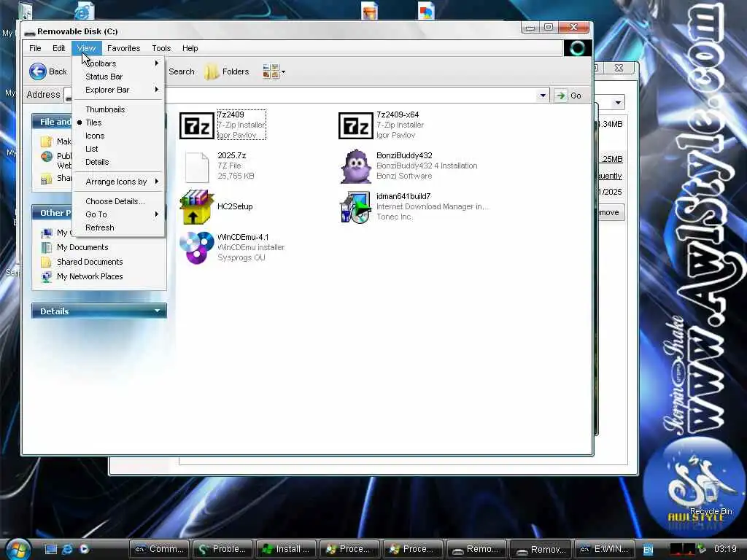The width and height of the screenshot is (747, 560).
Task: Open the address bar dropdown arrow
Action: click(543, 96)
